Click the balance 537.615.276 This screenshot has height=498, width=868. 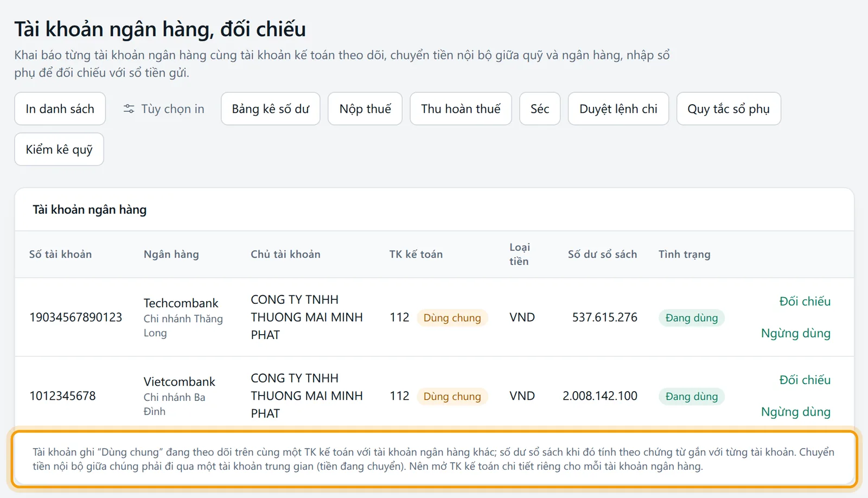[604, 317]
